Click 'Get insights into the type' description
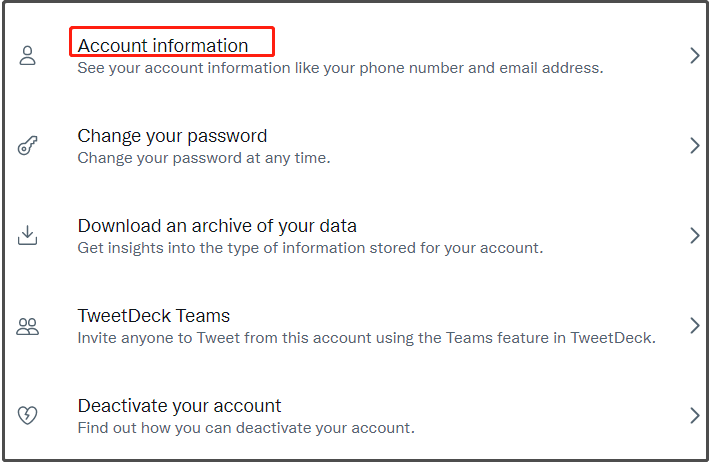712x465 pixels. tap(310, 248)
